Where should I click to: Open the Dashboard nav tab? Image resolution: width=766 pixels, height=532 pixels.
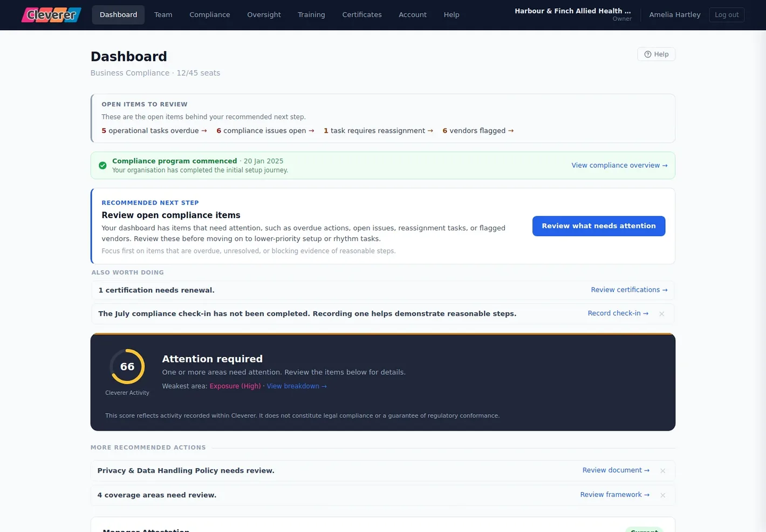pos(118,15)
